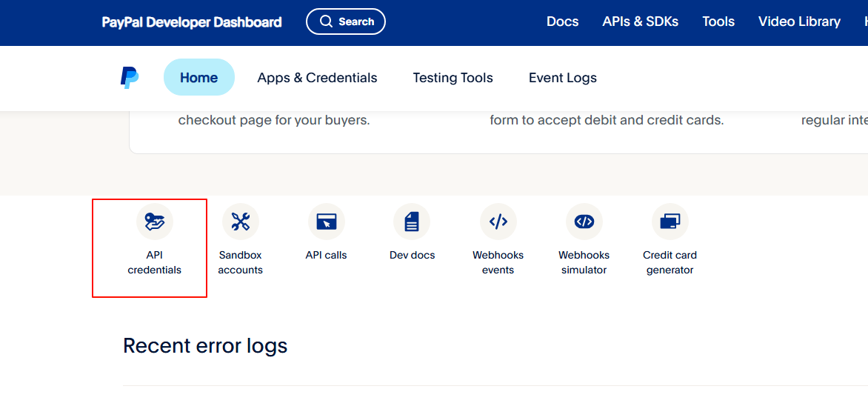Open the Dev docs document icon
The height and width of the screenshot is (409, 868).
412,222
